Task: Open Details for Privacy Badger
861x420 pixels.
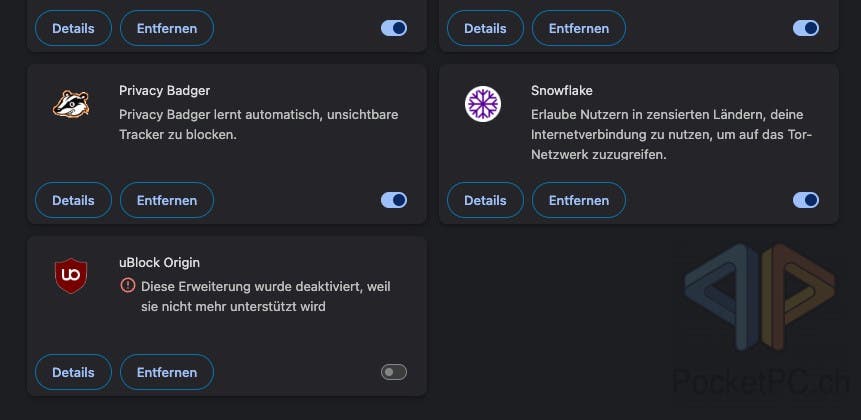Action: (73, 200)
